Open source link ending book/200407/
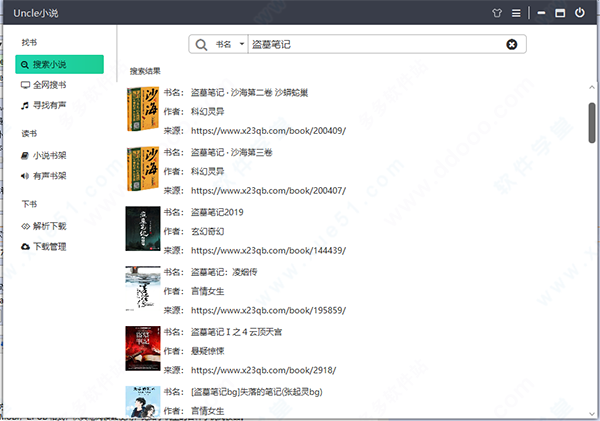The height and width of the screenshot is (421, 600). 268,191
